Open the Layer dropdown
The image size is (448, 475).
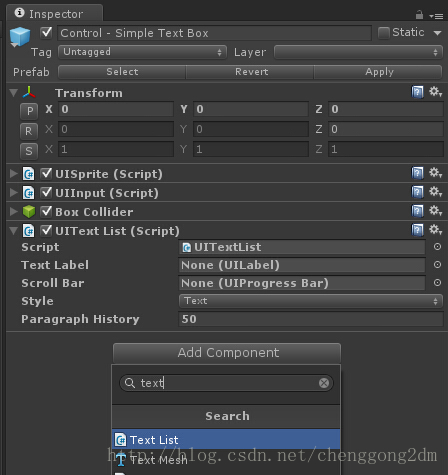click(x=358, y=52)
